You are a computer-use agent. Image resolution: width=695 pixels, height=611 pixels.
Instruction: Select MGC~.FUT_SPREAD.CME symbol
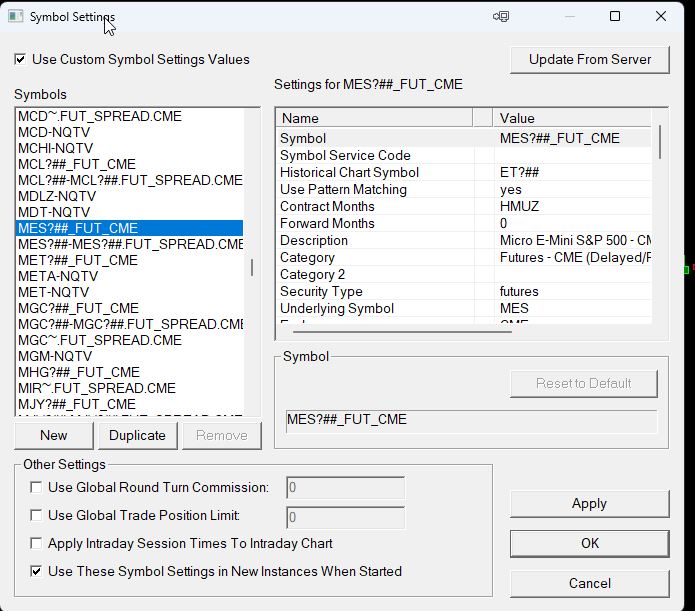(129, 340)
